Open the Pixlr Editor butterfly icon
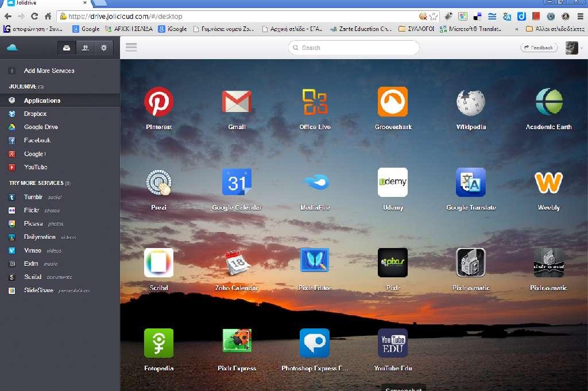The width and height of the screenshot is (588, 391). click(x=315, y=260)
